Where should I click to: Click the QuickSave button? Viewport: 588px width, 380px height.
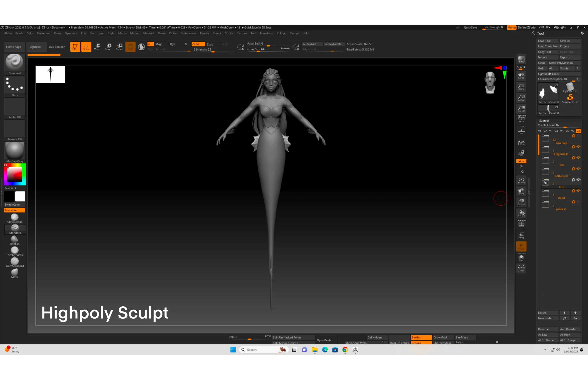coord(470,27)
